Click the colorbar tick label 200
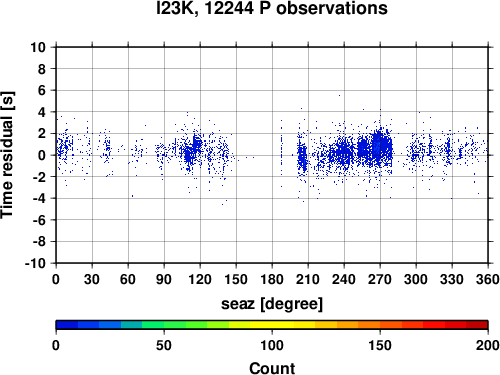 click(487, 345)
